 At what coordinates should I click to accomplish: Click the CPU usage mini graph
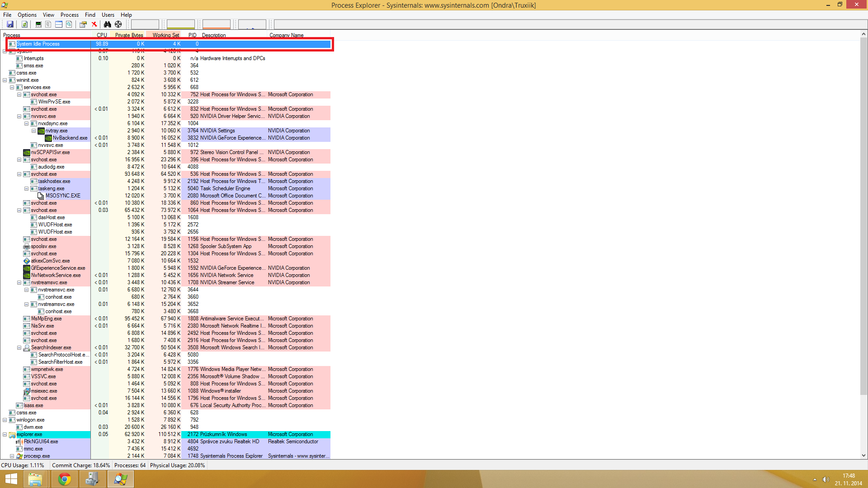pos(145,24)
